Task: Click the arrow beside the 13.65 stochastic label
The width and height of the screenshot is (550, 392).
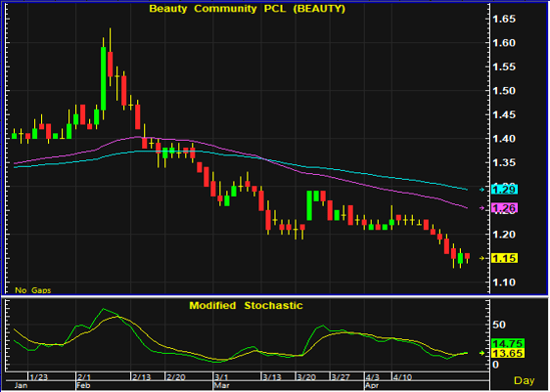Action: [x=482, y=353]
